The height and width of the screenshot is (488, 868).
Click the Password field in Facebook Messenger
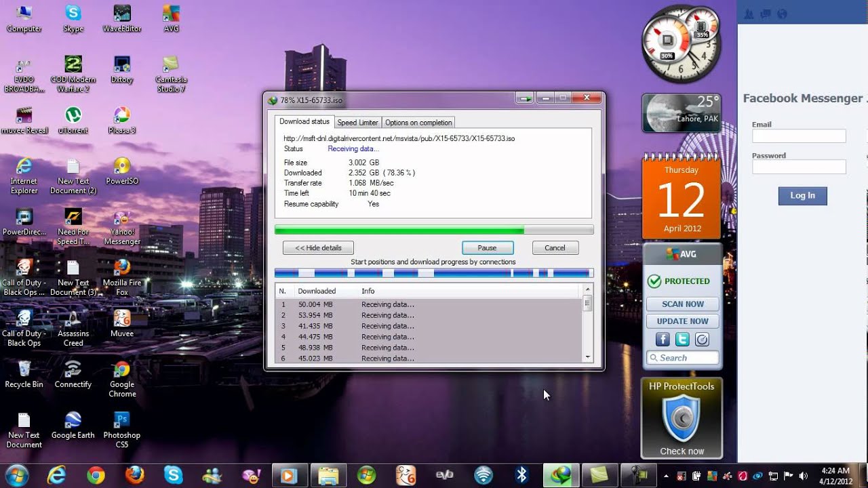pyautogui.click(x=799, y=167)
